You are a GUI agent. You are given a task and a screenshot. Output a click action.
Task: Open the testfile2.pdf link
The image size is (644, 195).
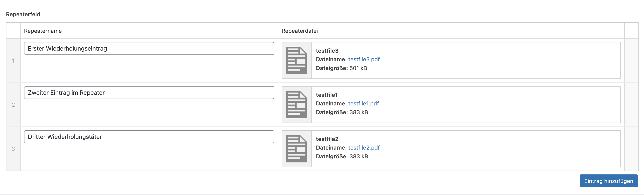pyautogui.click(x=364, y=148)
